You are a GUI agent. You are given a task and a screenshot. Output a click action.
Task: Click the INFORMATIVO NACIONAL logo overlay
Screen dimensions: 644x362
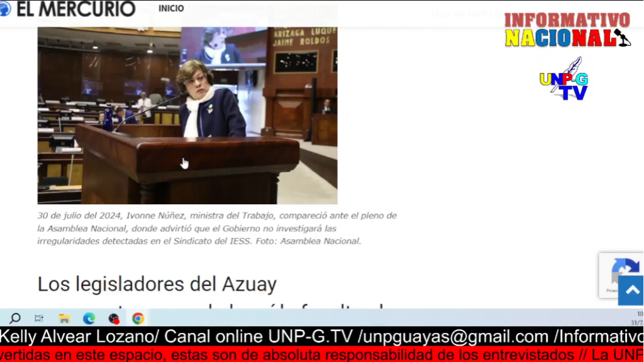point(566,30)
